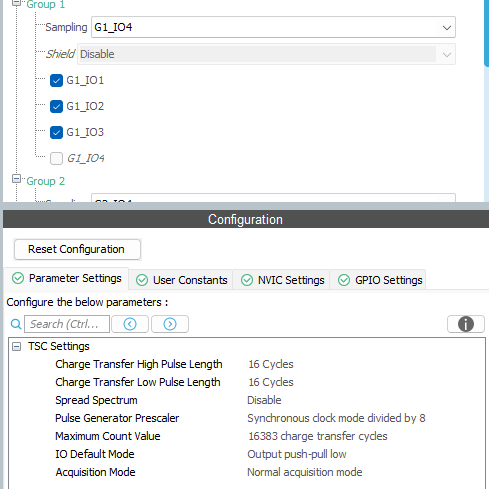Go to previous search result arrow
489x489 pixels.
click(x=130, y=324)
